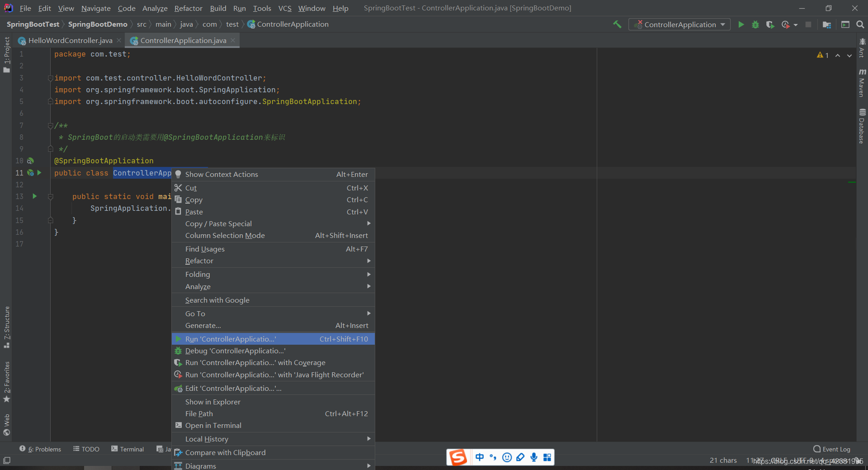Viewport: 868px width, 470px height.
Task: Open the Maven tool window
Action: 862,83
